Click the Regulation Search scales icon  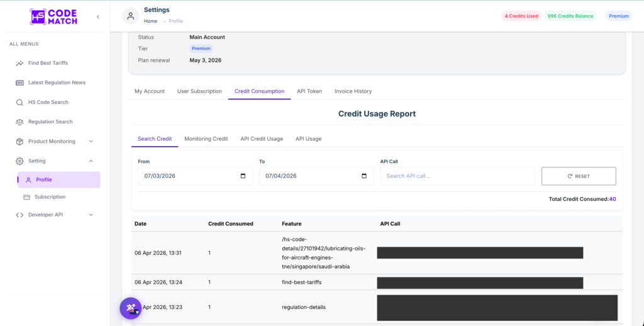pyautogui.click(x=19, y=122)
